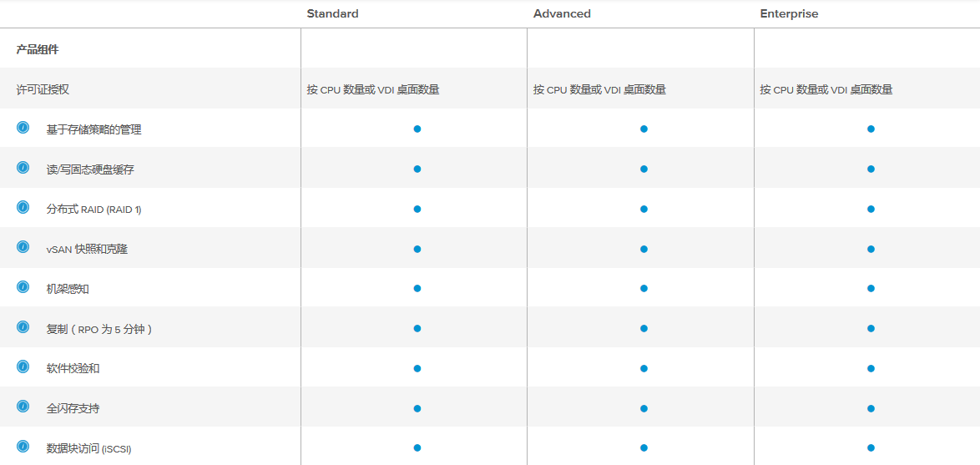
Task: Click Standard's 按 CPU 数量或 VDI 桌面数量 text
Action: 373,90
